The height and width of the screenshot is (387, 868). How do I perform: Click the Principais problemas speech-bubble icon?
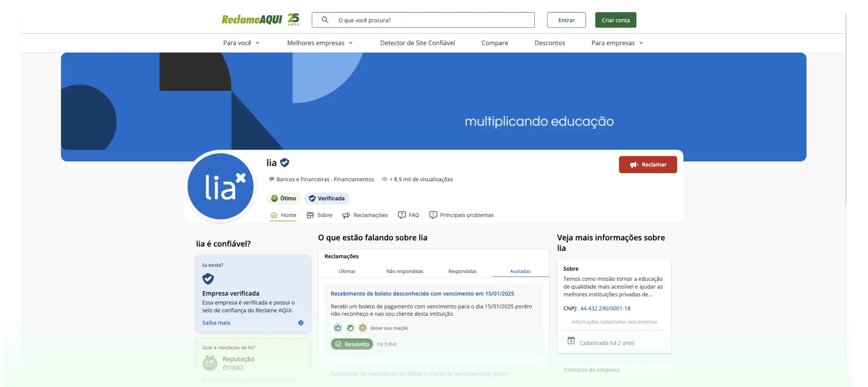pos(433,215)
